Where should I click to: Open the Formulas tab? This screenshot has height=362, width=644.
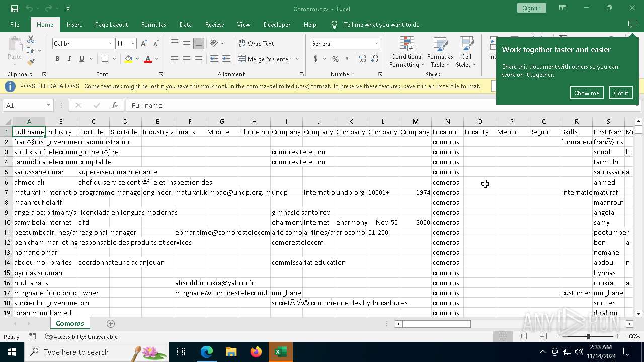click(x=153, y=24)
